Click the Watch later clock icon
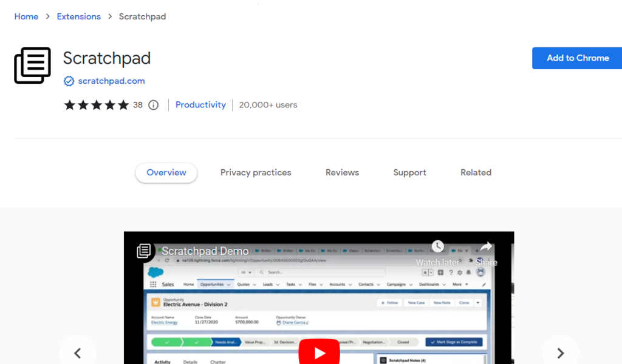This screenshot has width=622, height=364. pyautogui.click(x=437, y=246)
